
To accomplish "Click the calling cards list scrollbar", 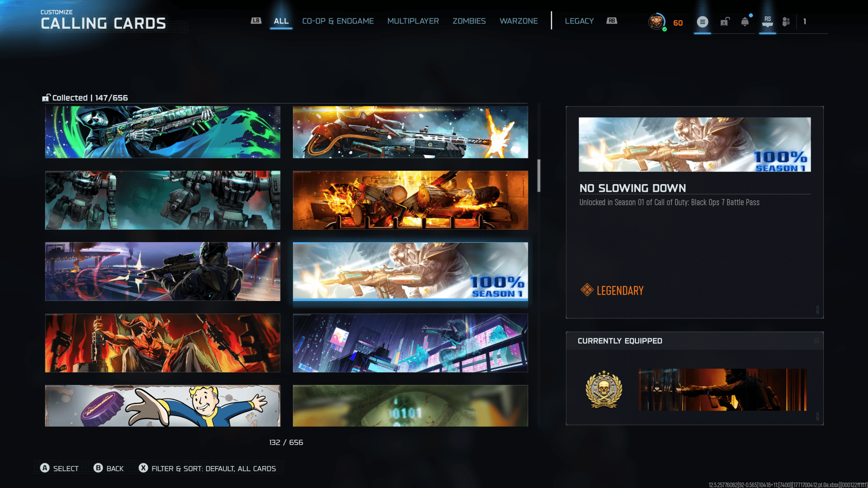I will pos(538,175).
